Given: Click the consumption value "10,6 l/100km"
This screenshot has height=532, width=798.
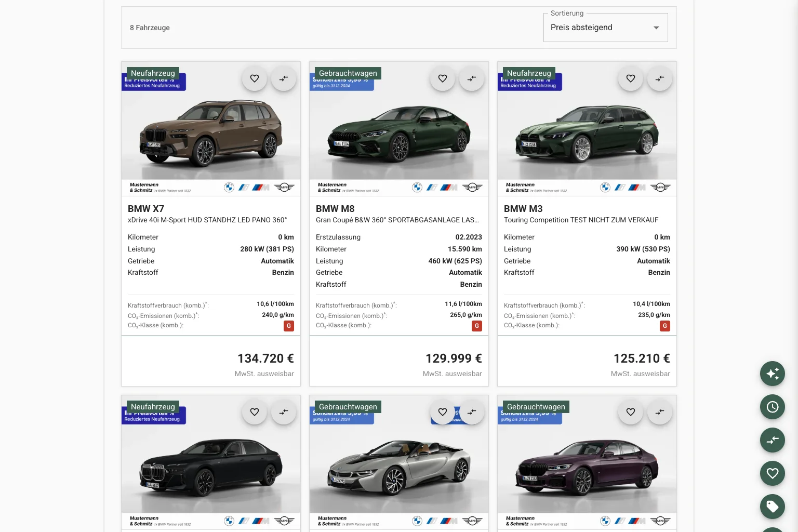Looking at the screenshot, I should tap(275, 304).
